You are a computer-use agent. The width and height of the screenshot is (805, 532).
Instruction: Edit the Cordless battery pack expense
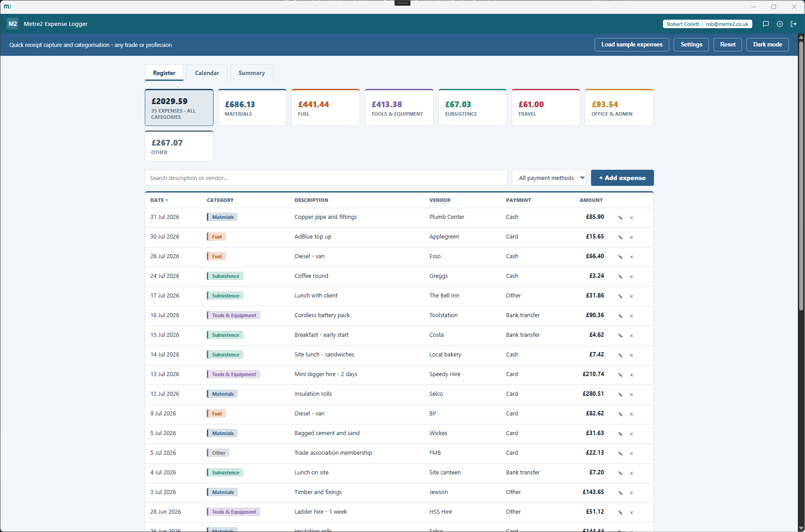tap(620, 316)
